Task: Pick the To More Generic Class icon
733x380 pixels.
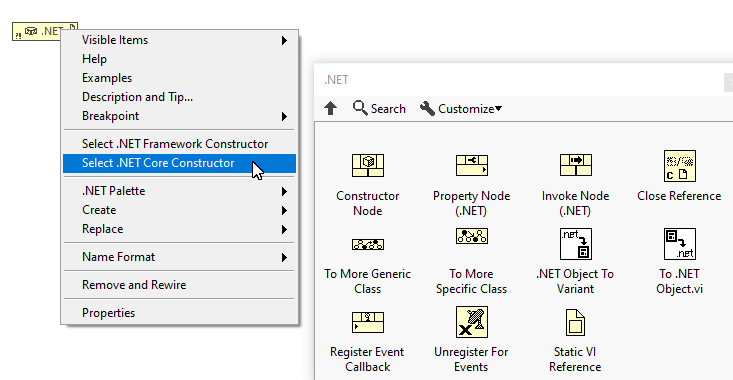Action: click(x=368, y=244)
